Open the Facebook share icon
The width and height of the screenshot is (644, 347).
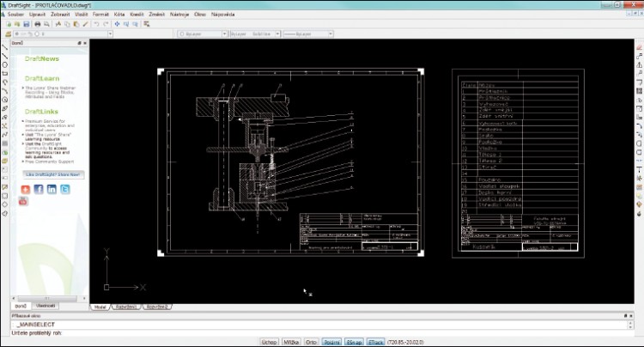(x=38, y=189)
